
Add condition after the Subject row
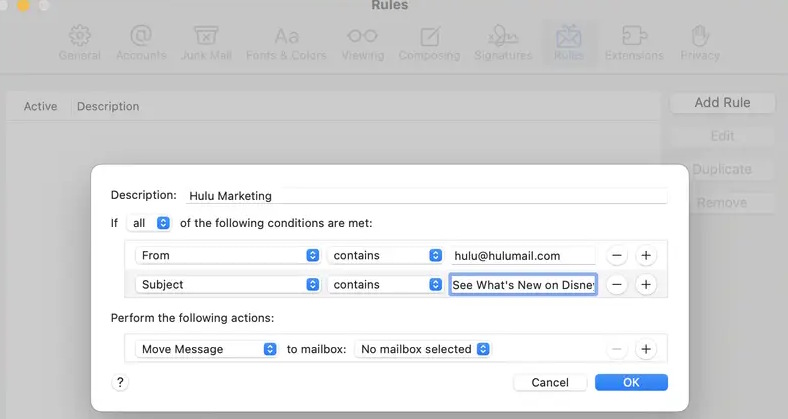click(646, 284)
